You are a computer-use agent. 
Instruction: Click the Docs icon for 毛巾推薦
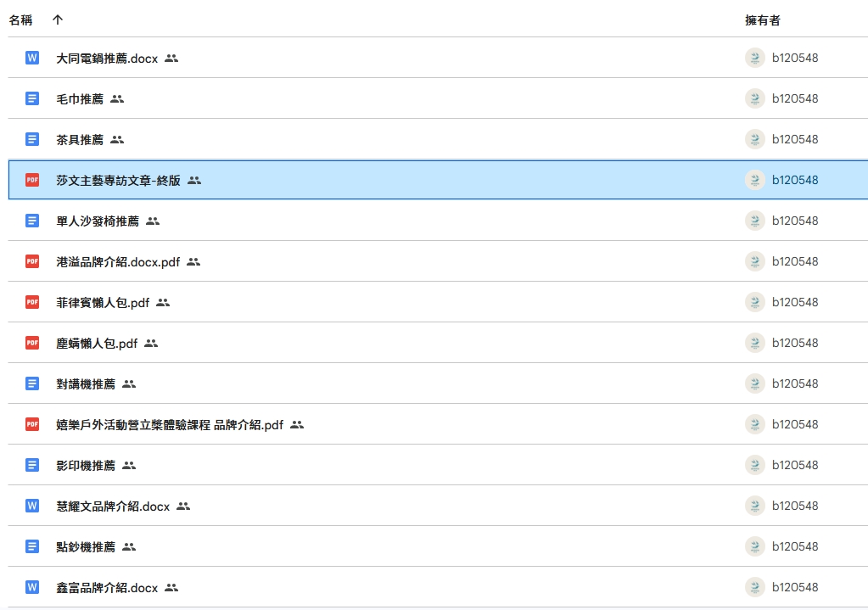(32, 98)
